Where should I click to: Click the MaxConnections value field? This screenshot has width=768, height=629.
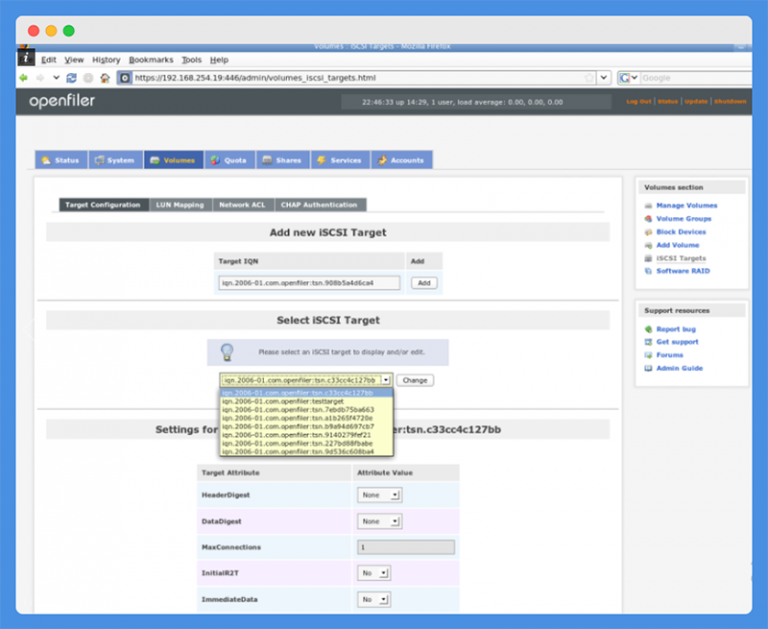click(x=406, y=548)
